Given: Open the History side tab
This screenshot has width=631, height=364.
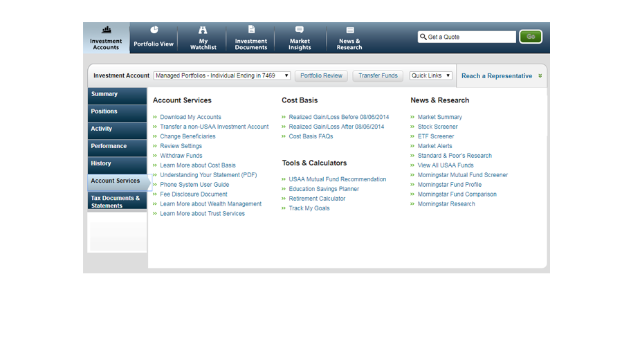Looking at the screenshot, I should point(117,165).
